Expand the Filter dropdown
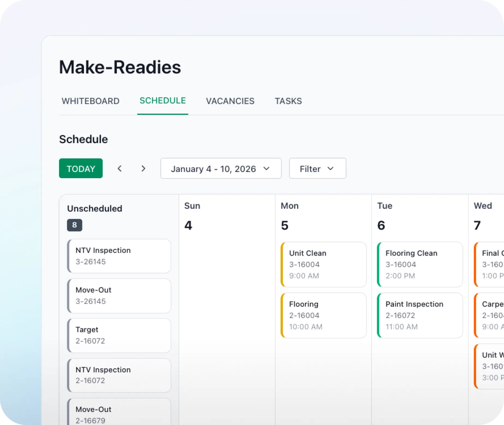Viewport: 504px width, 425px height. pos(317,168)
